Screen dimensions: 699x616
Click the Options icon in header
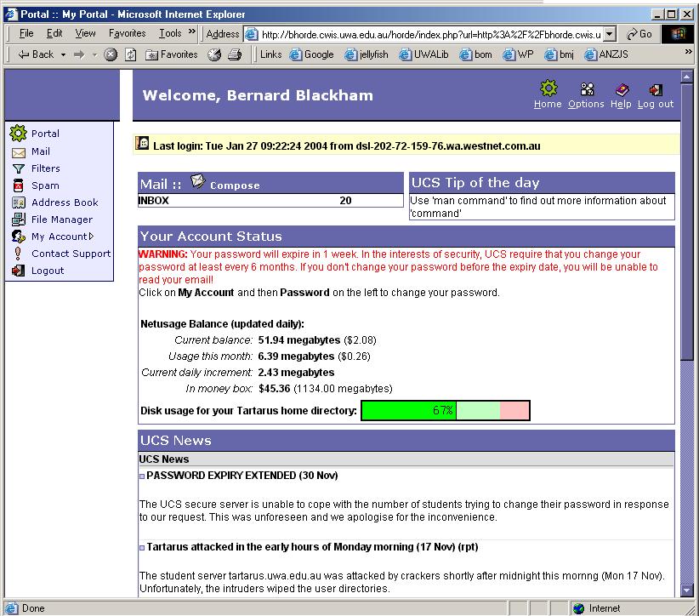click(x=587, y=88)
